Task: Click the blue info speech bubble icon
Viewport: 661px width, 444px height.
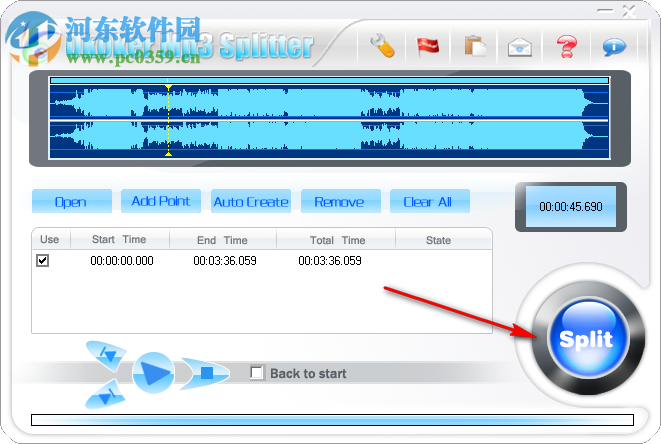Action: pos(614,46)
